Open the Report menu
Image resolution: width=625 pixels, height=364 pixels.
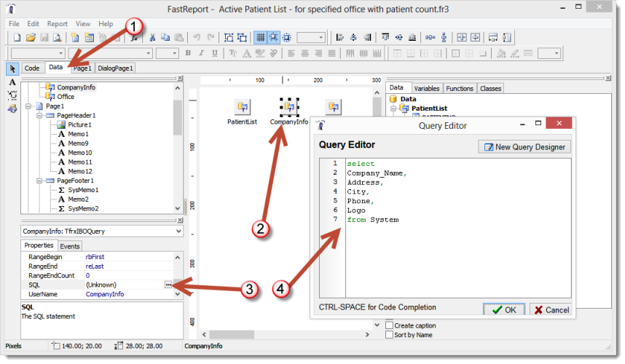pyautogui.click(x=58, y=24)
